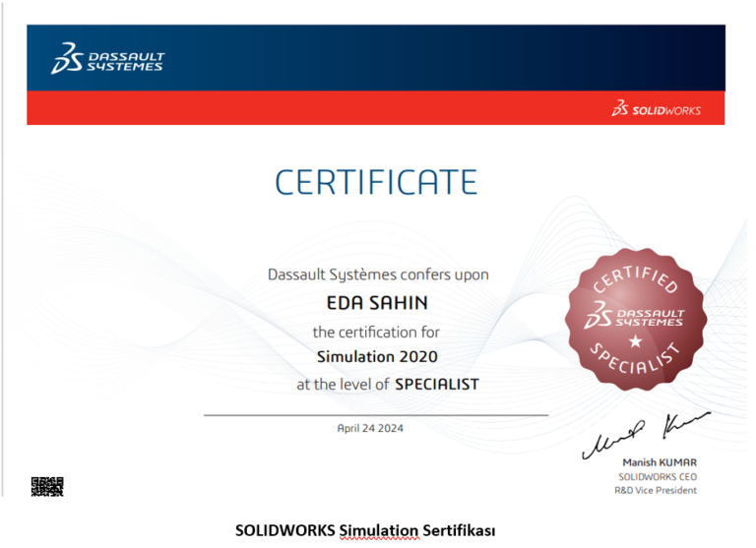Click the Dassault Systèmes logo in the header

(x=108, y=60)
